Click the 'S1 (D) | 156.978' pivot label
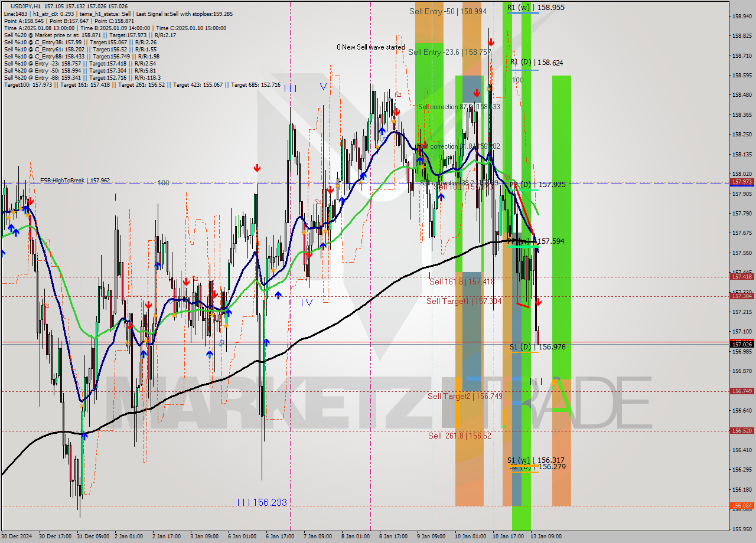 [537, 347]
